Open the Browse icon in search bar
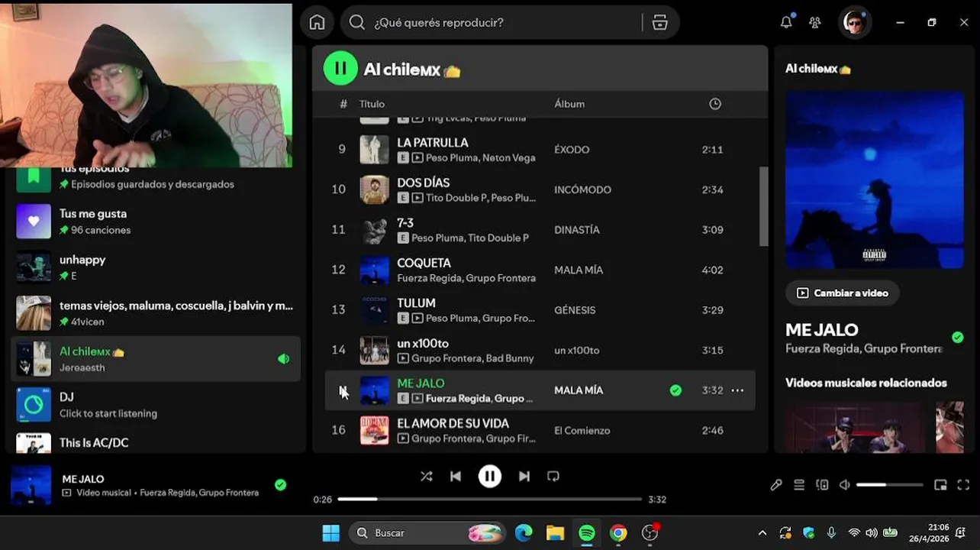This screenshot has width=980, height=550. pyautogui.click(x=660, y=22)
